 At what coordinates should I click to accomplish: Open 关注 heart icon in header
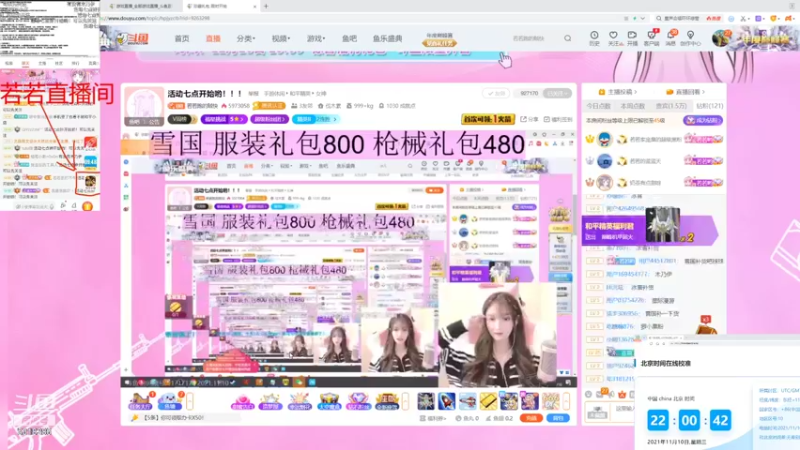(x=614, y=38)
